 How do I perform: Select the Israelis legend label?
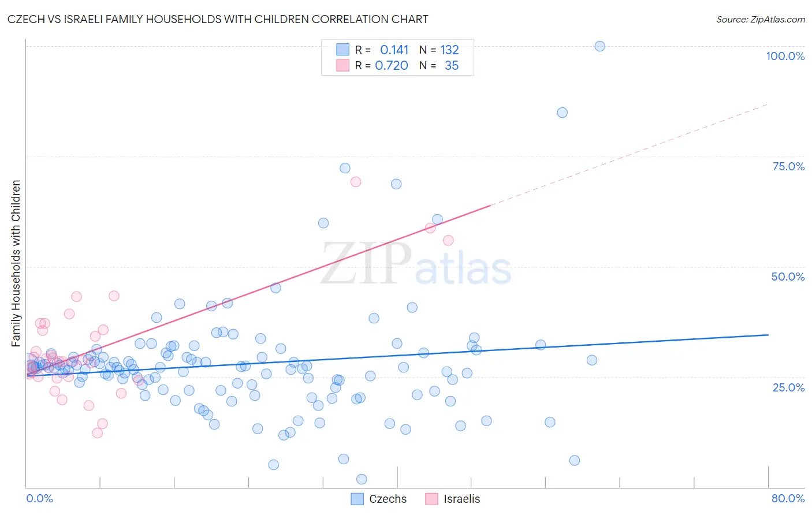pyautogui.click(x=461, y=499)
